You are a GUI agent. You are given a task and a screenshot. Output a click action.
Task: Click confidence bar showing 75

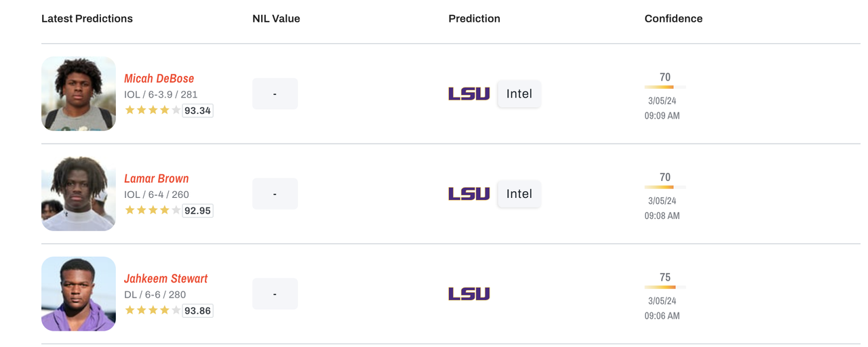[665, 287]
